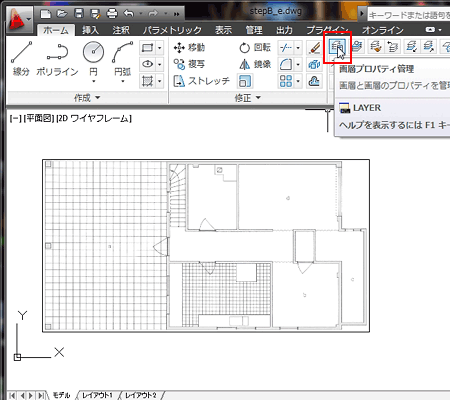This screenshot has height=400, width=450.
Task: Switch to the 出力 ribbon tab
Action: tap(284, 30)
